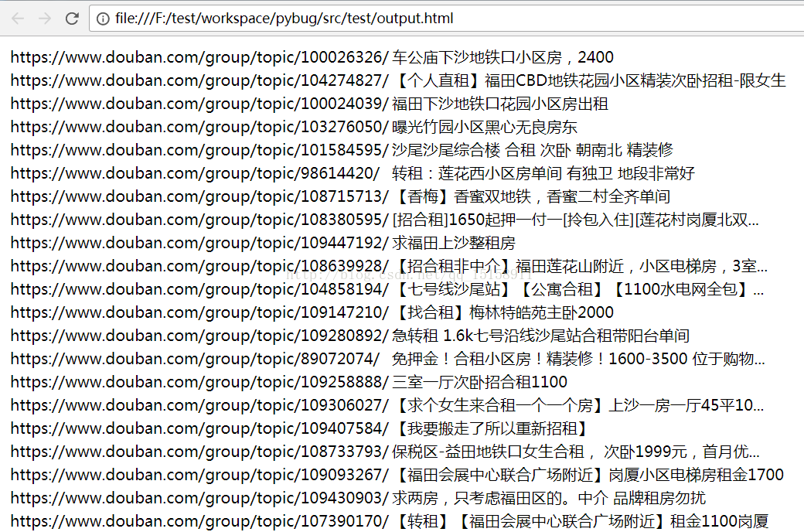Select title starting '[招合租]1650起押一付一'
This screenshot has height=532, width=804.
tap(576, 220)
